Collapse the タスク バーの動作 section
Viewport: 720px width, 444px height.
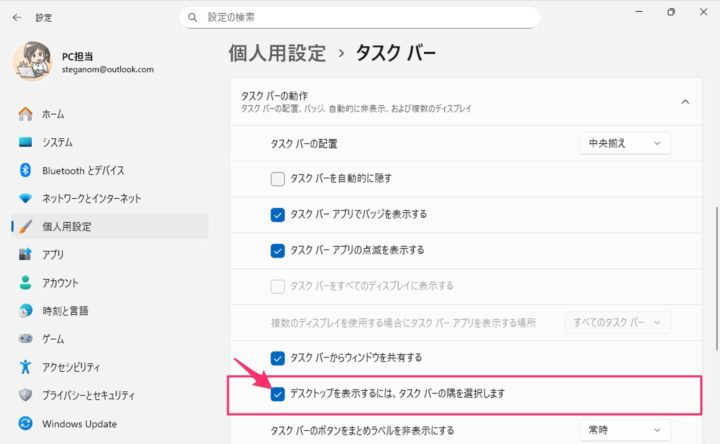click(x=685, y=101)
